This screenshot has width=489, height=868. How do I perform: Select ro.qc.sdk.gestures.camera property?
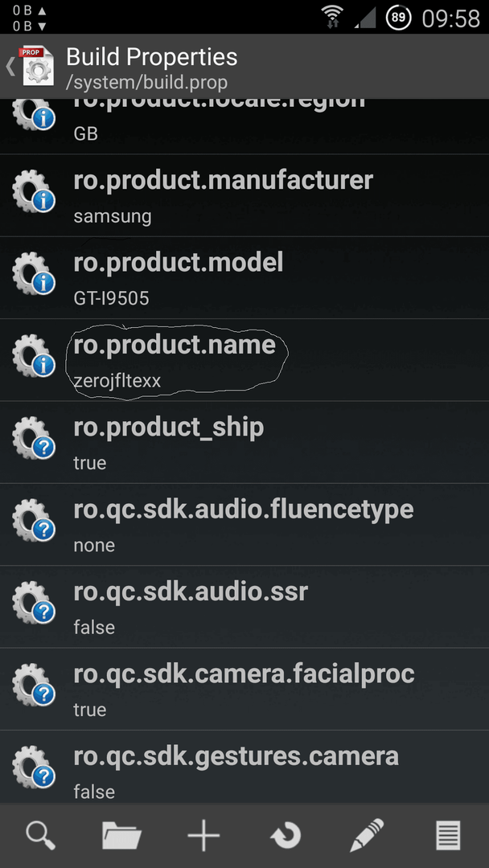[x=244, y=767]
